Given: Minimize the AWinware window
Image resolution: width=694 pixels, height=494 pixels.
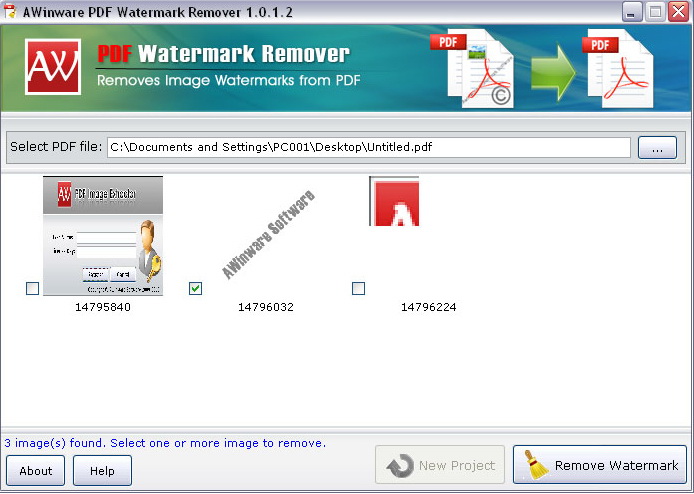Looking at the screenshot, I should pyautogui.click(x=632, y=12).
